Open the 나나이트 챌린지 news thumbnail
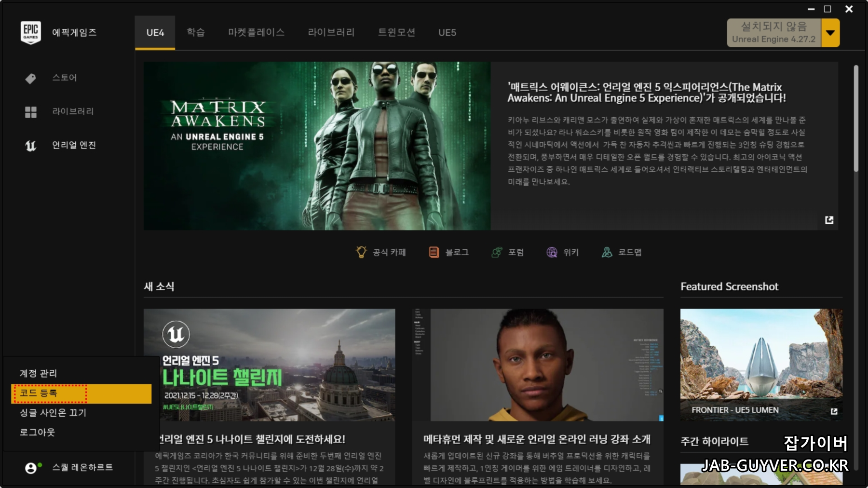This screenshot has height=488, width=868. click(269, 365)
